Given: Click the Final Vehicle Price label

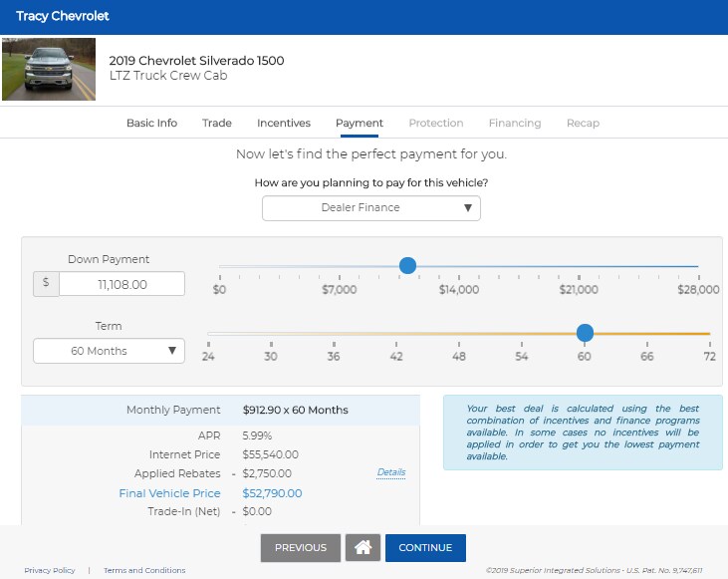Looking at the screenshot, I should (x=169, y=493).
